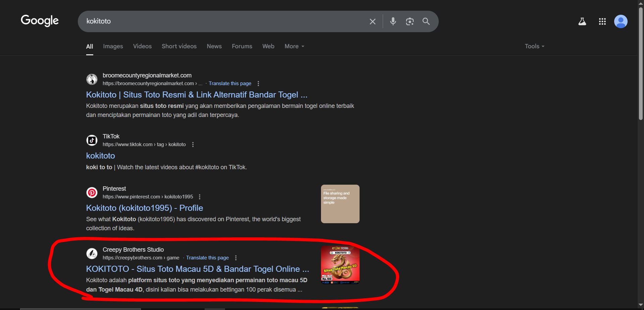Go to Google homepage via logo
Viewport: 644px width, 310px height.
(x=40, y=20)
